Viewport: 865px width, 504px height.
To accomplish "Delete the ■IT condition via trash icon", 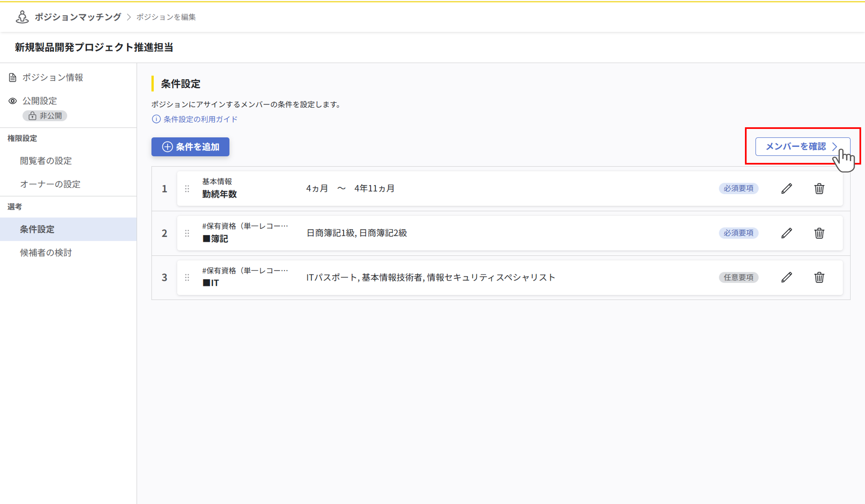I will [819, 277].
